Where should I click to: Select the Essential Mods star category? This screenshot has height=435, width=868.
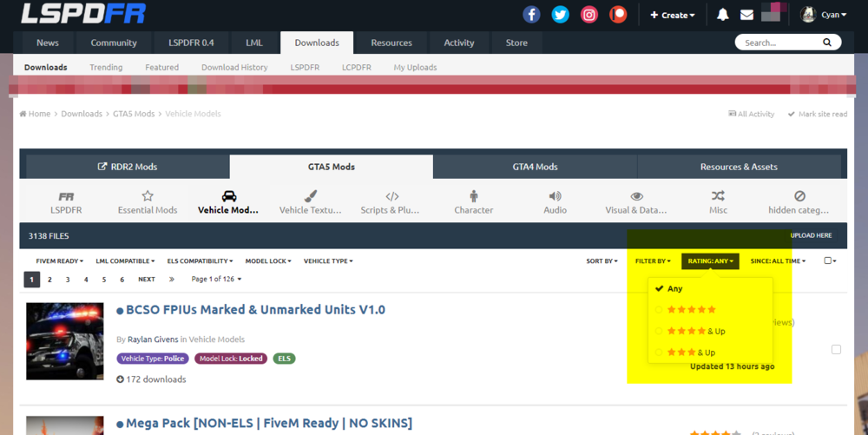click(148, 202)
